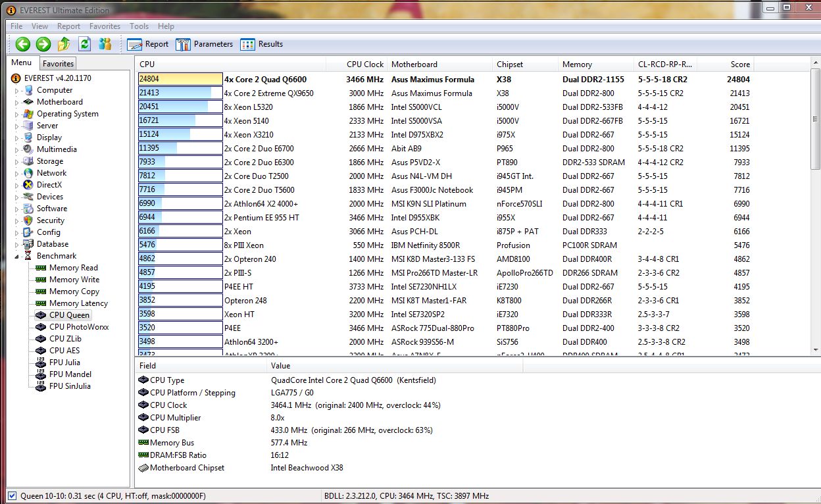Click the Refresh toolbar icon
Screen dimensions: 821x504
click(84, 44)
